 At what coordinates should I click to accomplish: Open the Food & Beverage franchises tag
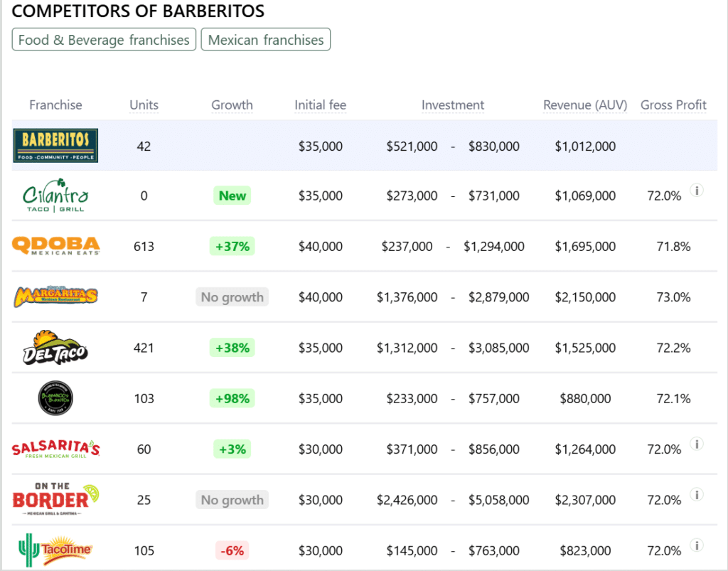click(x=104, y=39)
